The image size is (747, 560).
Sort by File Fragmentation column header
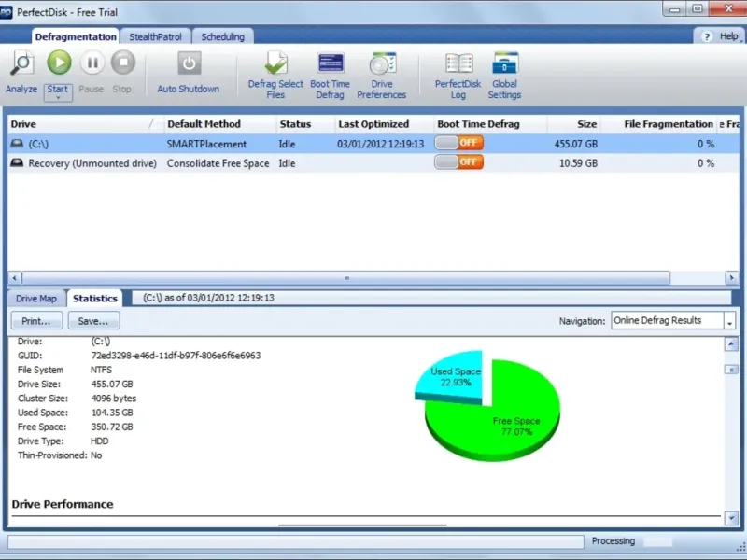(x=658, y=124)
